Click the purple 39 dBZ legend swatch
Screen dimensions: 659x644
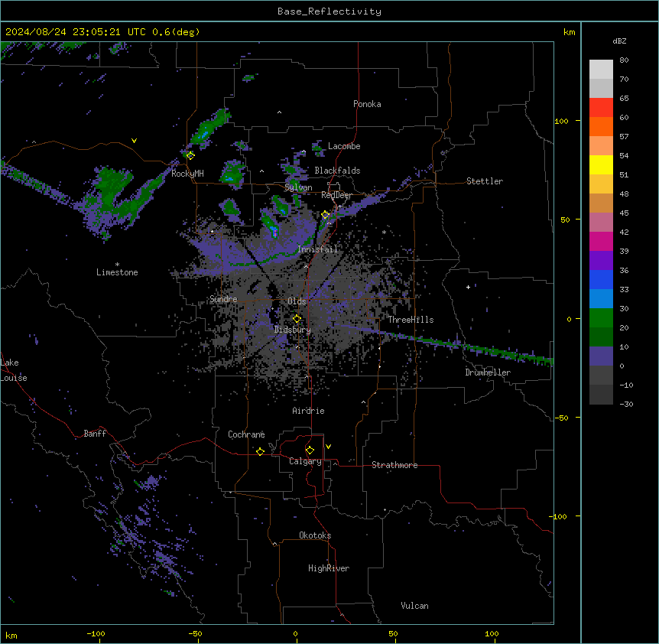pyautogui.click(x=601, y=261)
